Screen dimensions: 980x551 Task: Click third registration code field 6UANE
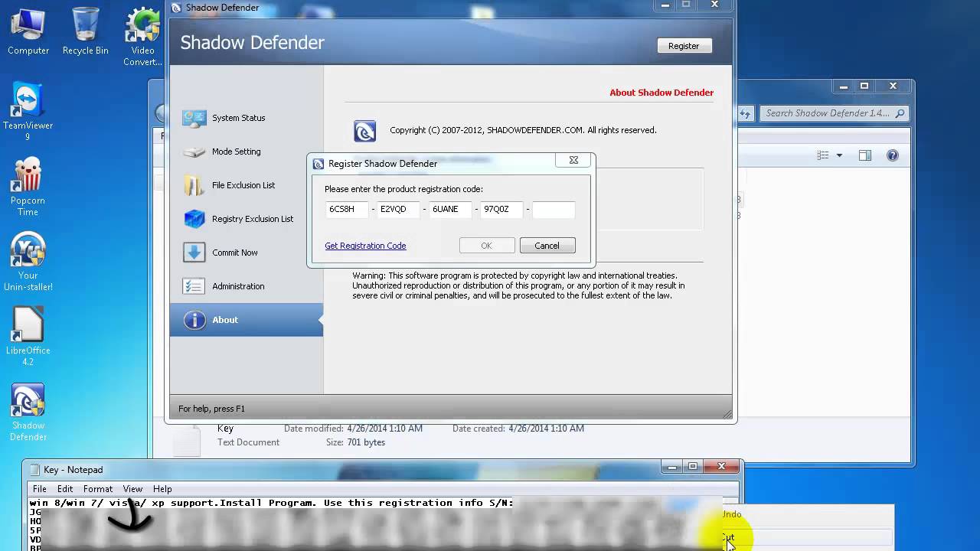450,209
